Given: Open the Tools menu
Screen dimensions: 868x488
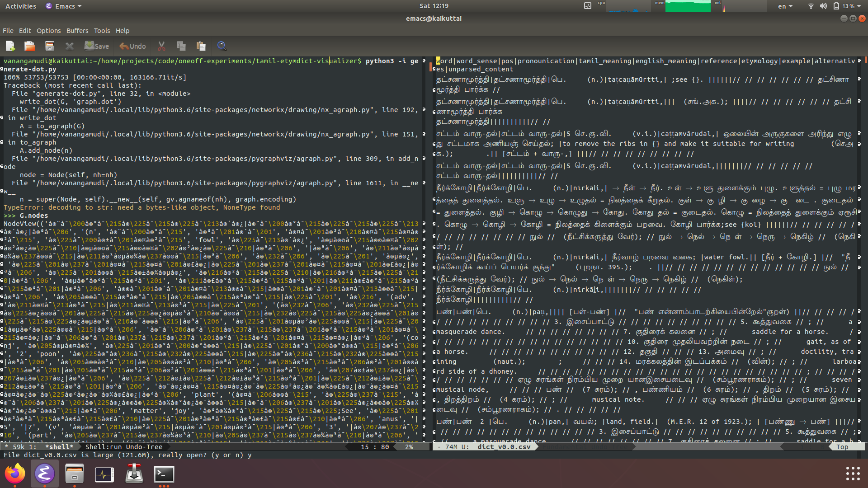Looking at the screenshot, I should pos(102,31).
